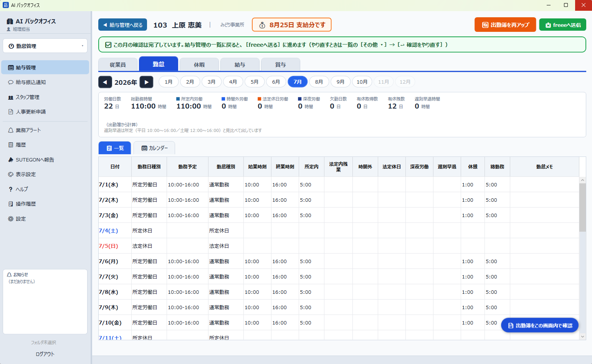Click ログアウト link
This screenshot has width=592, height=364.
pos(45,354)
